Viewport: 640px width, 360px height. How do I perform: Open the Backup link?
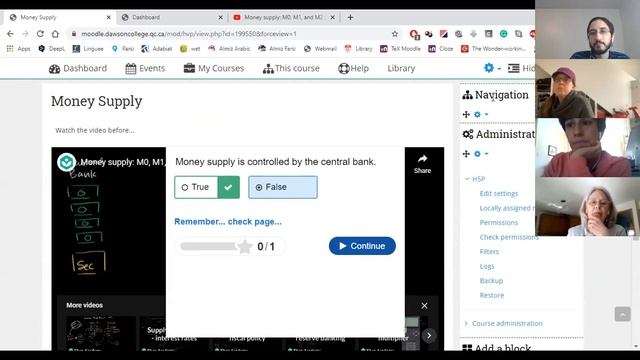tap(491, 281)
